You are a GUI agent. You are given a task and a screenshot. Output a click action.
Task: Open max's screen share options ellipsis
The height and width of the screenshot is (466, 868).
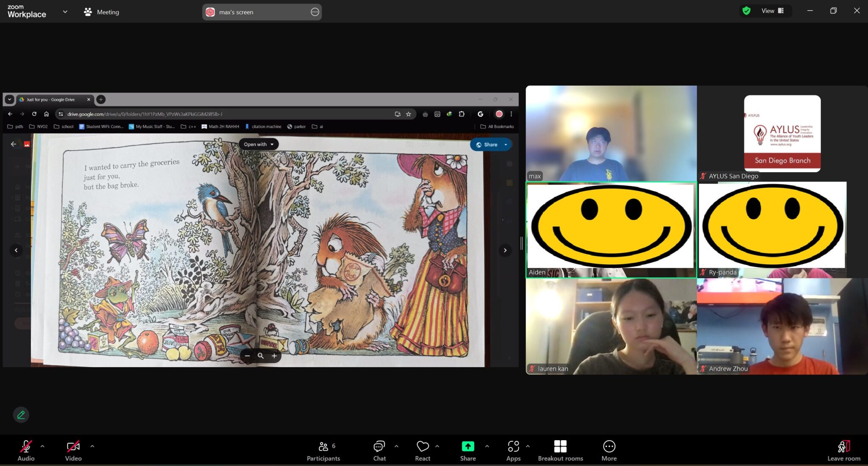[314, 12]
